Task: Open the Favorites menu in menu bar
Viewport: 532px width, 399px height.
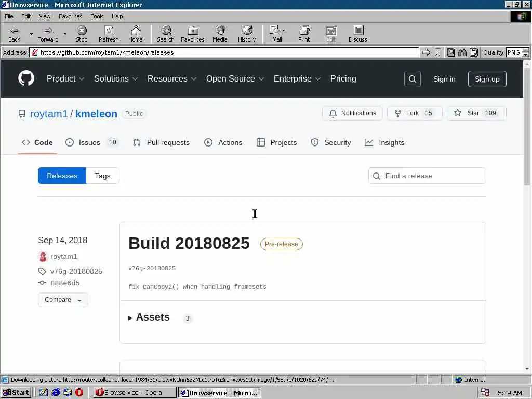Action: (x=70, y=16)
